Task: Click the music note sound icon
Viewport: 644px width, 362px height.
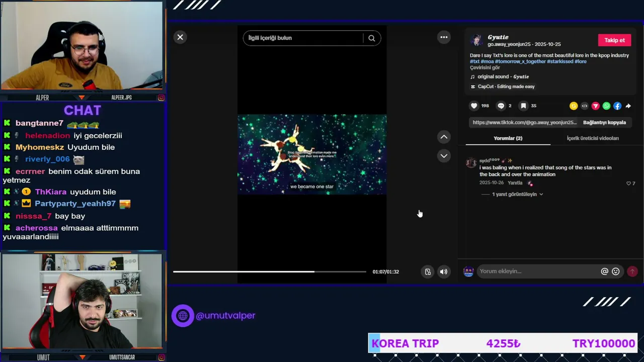Action: tap(472, 77)
